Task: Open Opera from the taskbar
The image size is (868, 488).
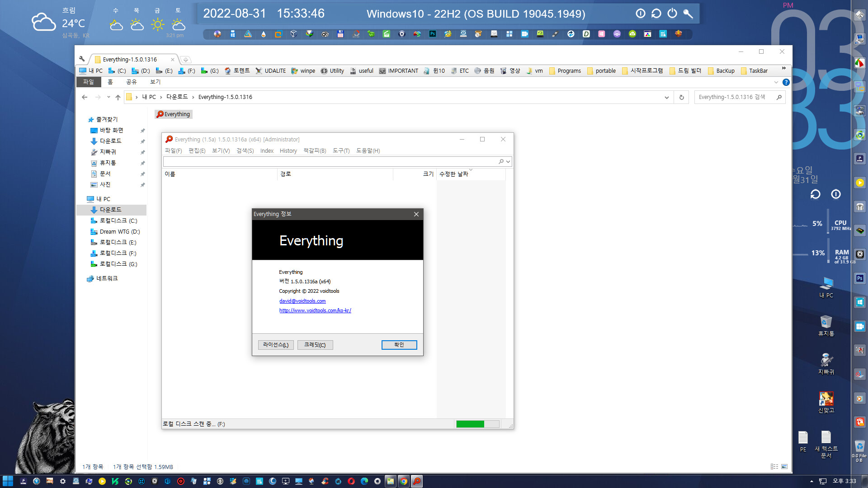Action: [351, 481]
